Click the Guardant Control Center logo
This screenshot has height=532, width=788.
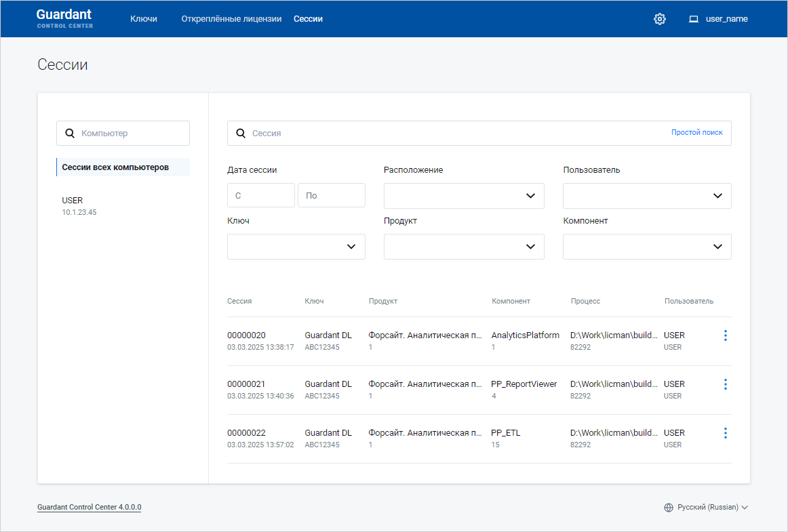pyautogui.click(x=64, y=18)
